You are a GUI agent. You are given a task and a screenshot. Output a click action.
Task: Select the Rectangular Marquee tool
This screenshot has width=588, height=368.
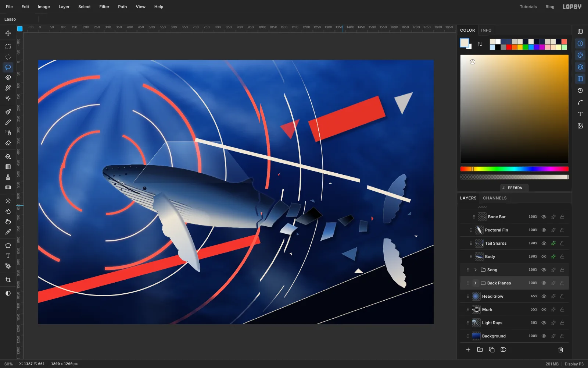click(8, 47)
